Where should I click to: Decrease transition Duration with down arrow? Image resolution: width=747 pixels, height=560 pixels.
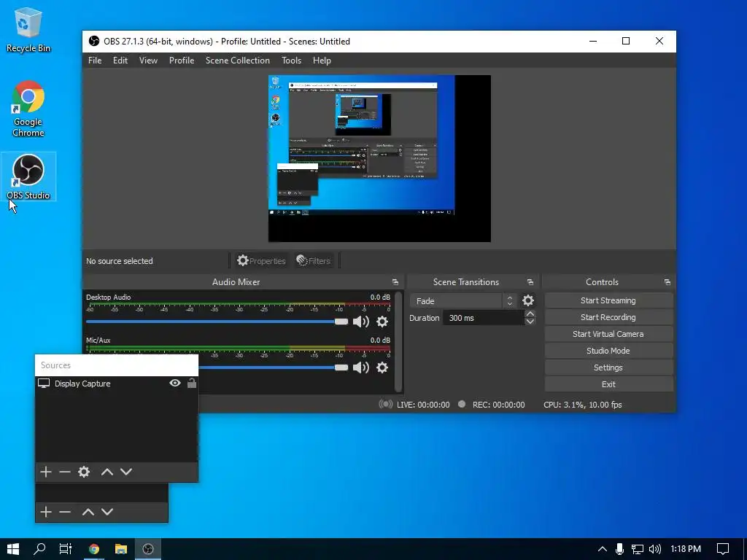point(530,322)
